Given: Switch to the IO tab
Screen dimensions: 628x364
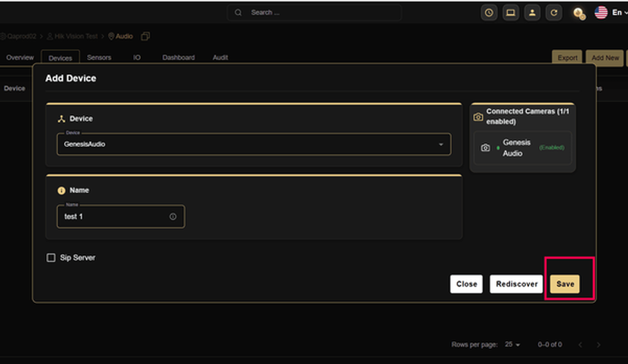Looking at the screenshot, I should point(137,58).
